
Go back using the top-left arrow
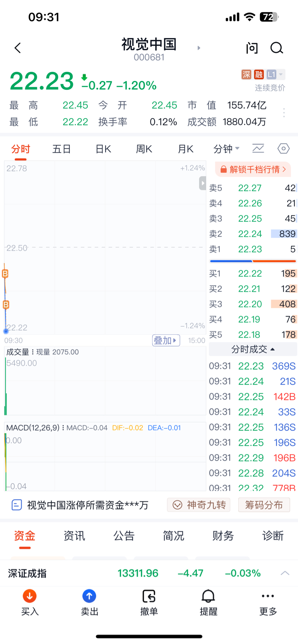[x=17, y=48]
